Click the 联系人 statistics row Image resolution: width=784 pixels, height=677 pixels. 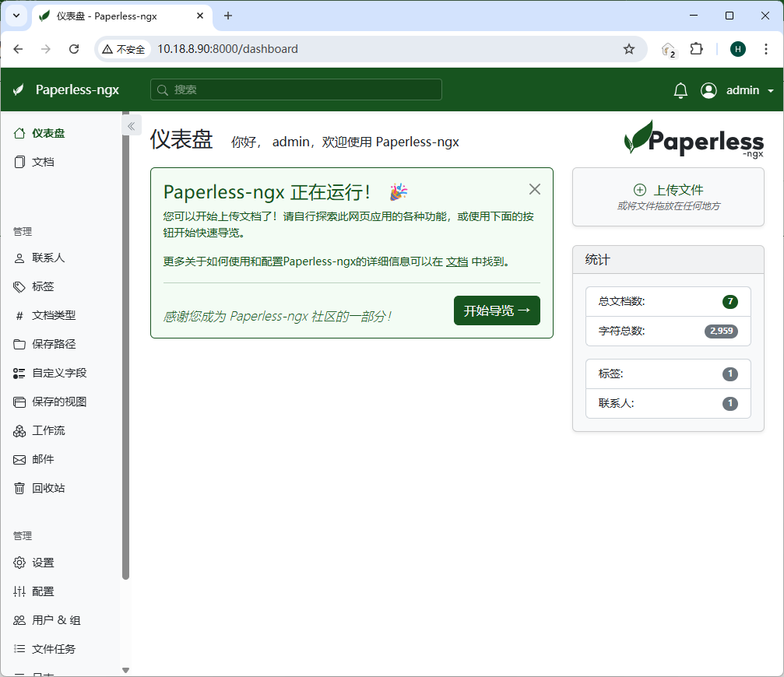pyautogui.click(x=668, y=403)
